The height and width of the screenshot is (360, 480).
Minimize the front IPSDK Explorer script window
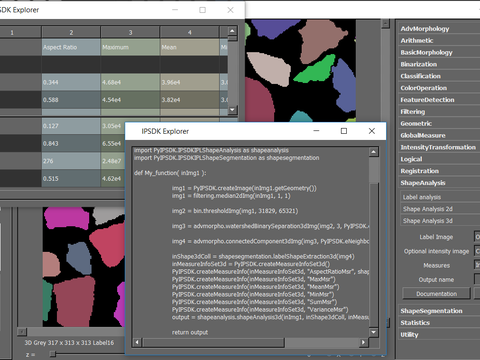[316, 131]
